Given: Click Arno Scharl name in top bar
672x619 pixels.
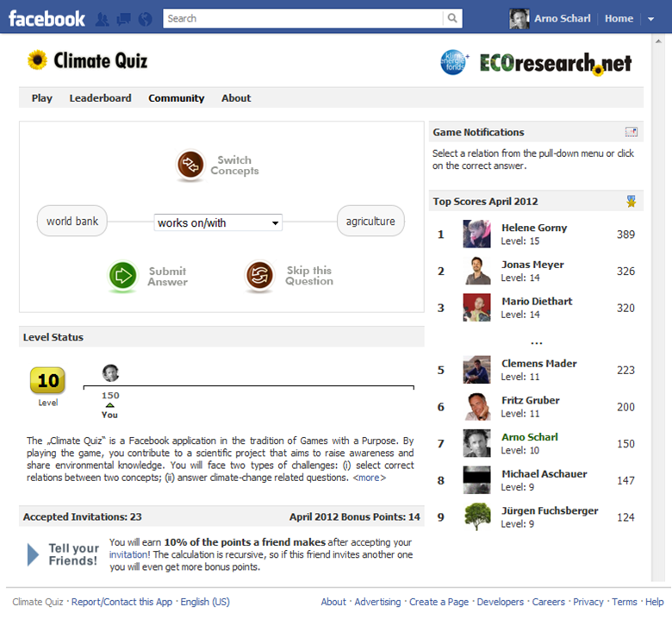Looking at the screenshot, I should 563,18.
